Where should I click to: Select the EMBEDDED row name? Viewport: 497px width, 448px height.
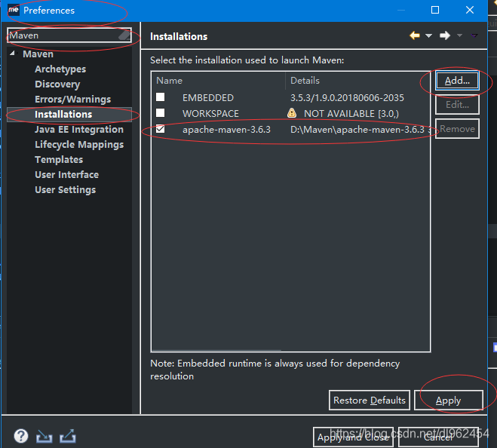click(x=208, y=97)
